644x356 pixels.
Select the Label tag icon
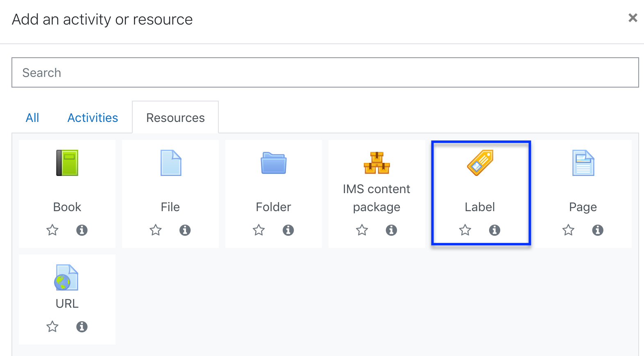[x=480, y=163]
